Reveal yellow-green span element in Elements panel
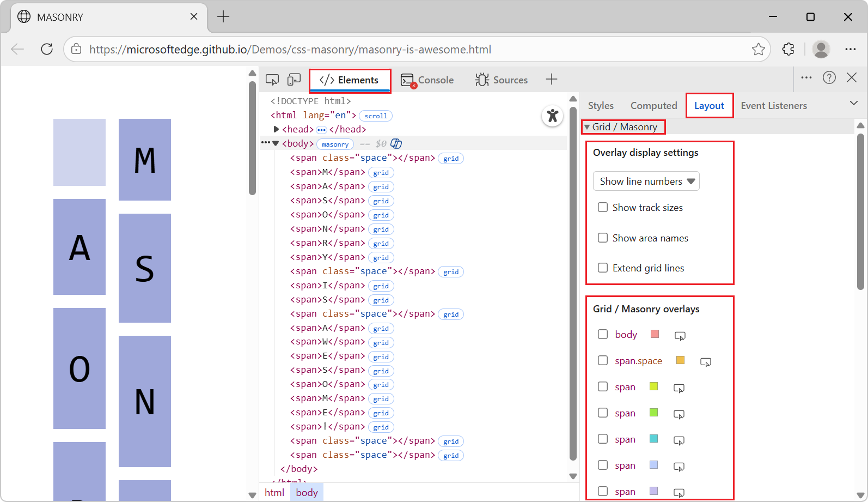Screen dimensions: 868x502 679,388
